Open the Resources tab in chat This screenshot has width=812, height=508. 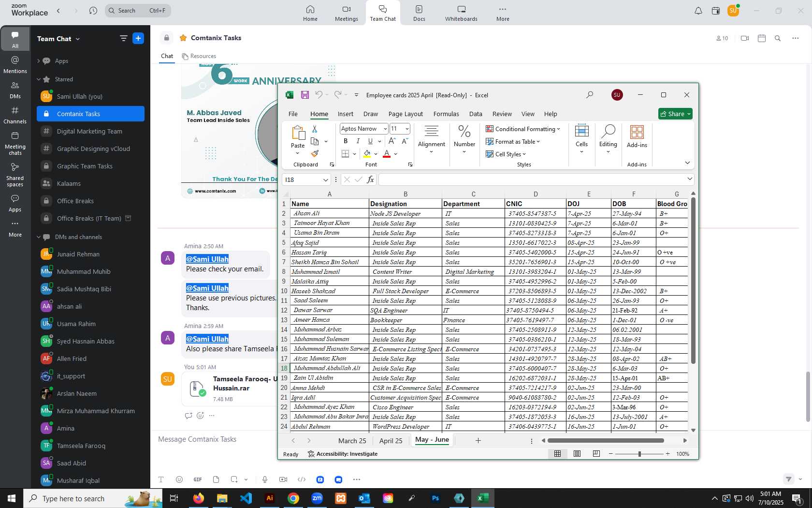coord(199,56)
